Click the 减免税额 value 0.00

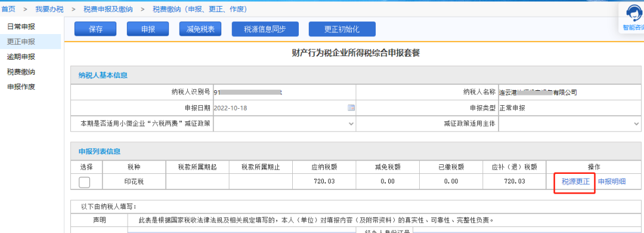388,181
